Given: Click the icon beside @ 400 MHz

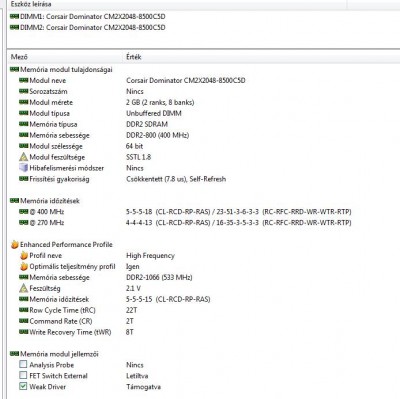Looking at the screenshot, I should point(24,212).
